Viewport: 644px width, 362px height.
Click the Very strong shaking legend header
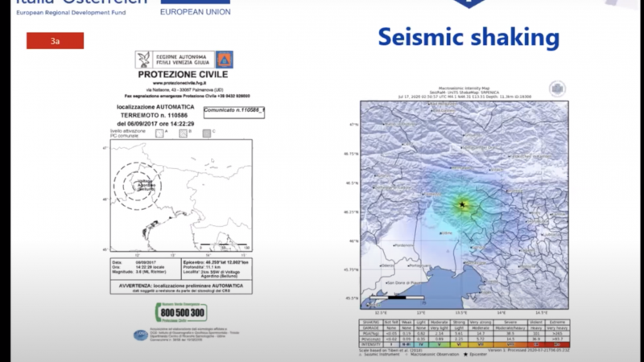coord(480,323)
